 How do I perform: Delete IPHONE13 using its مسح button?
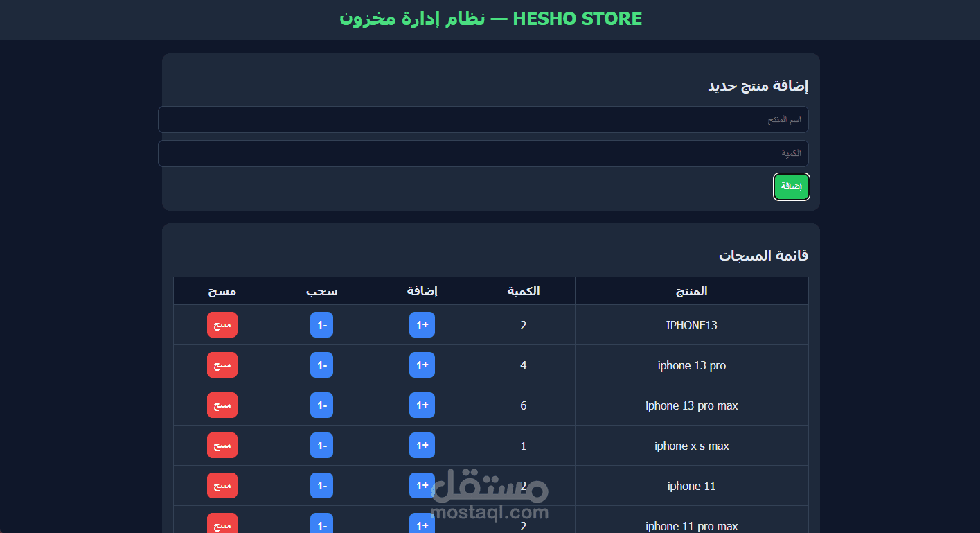222,325
